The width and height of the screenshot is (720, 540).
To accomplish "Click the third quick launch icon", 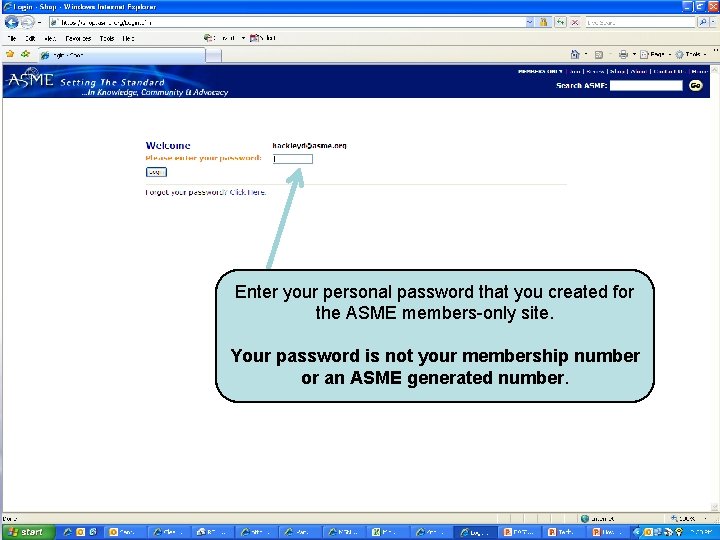I will [x=93, y=532].
